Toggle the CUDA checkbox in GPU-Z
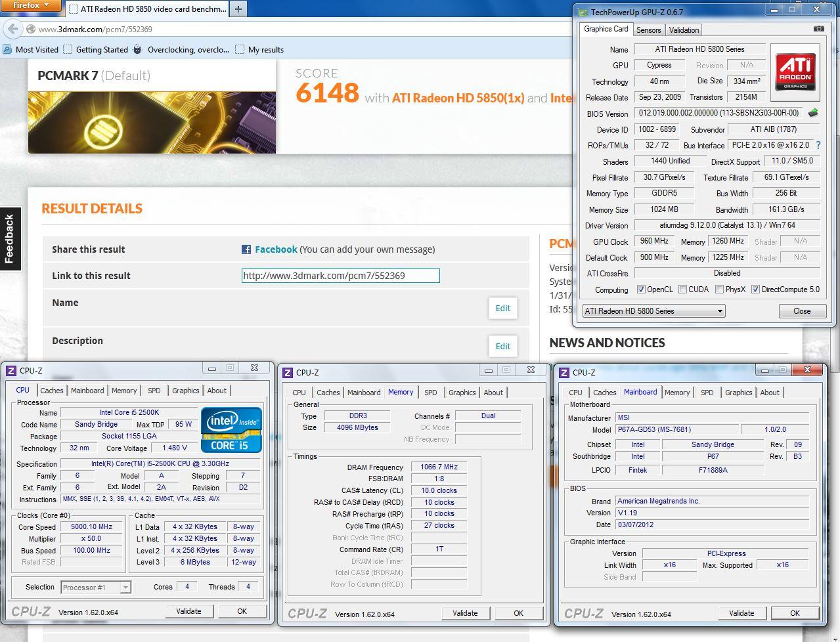Image resolution: width=840 pixels, height=642 pixels. pos(683,289)
